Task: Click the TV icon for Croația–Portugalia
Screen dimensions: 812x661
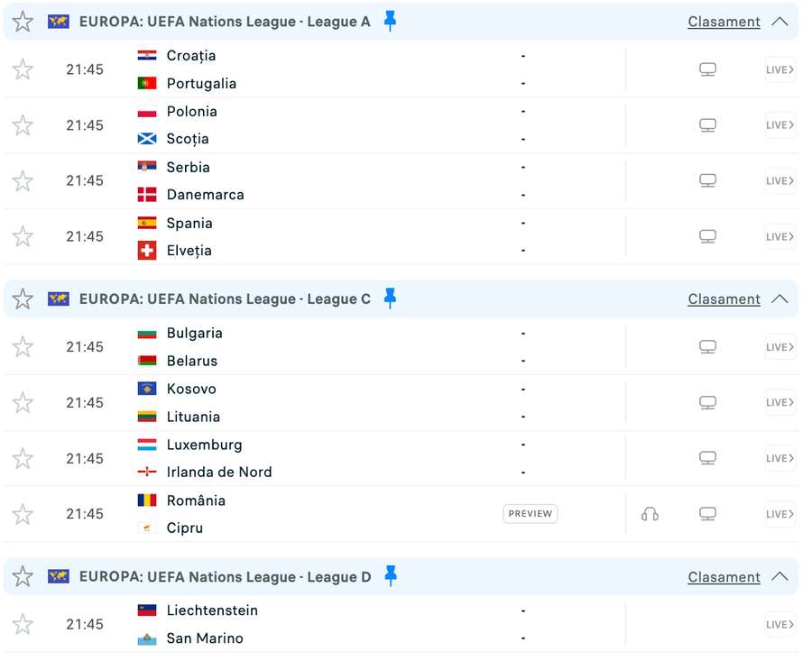Action: tap(708, 69)
